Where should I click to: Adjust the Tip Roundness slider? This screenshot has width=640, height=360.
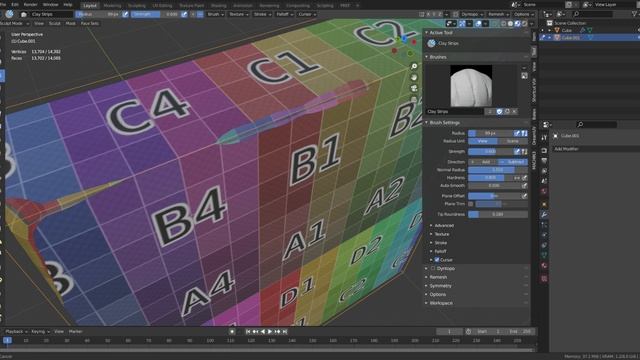click(498, 214)
